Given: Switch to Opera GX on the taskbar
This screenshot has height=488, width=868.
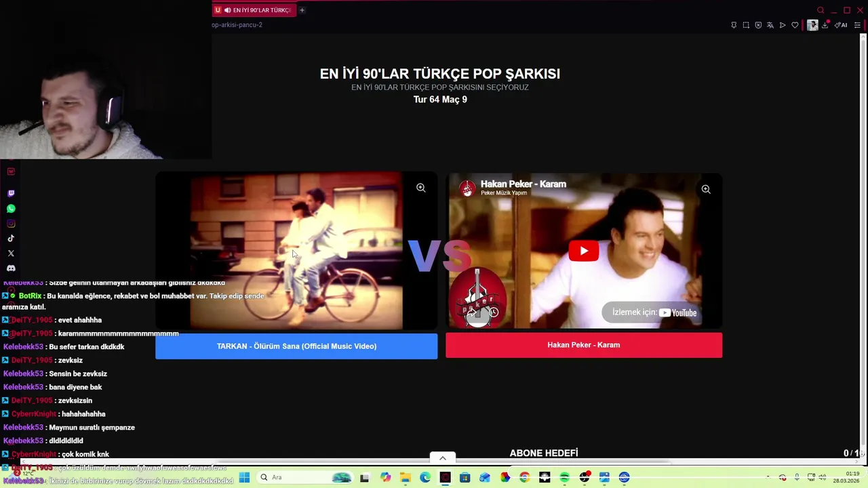Looking at the screenshot, I should point(445,478).
